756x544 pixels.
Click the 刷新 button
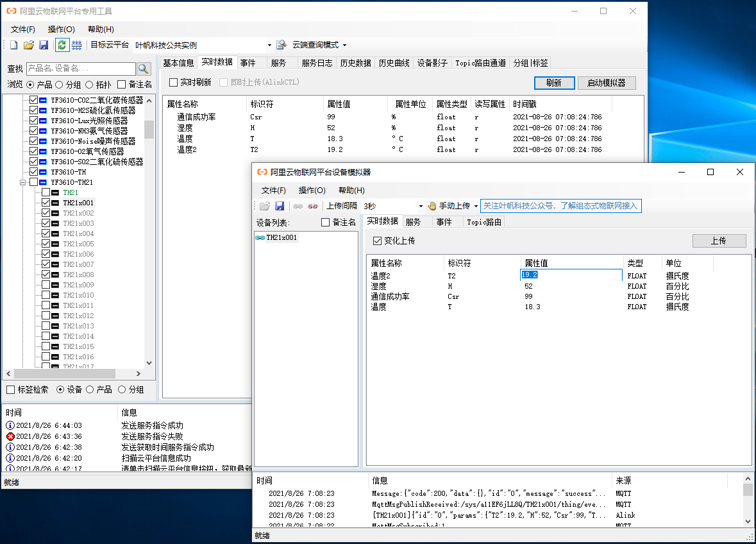[554, 83]
